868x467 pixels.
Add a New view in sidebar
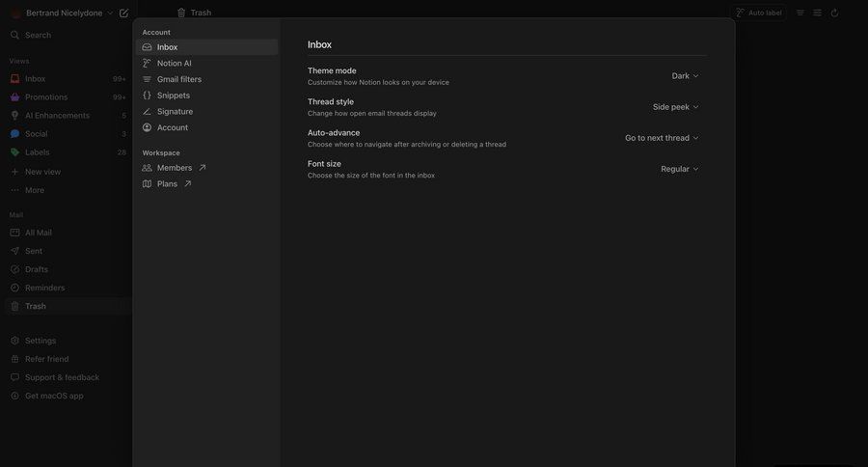[x=42, y=171]
